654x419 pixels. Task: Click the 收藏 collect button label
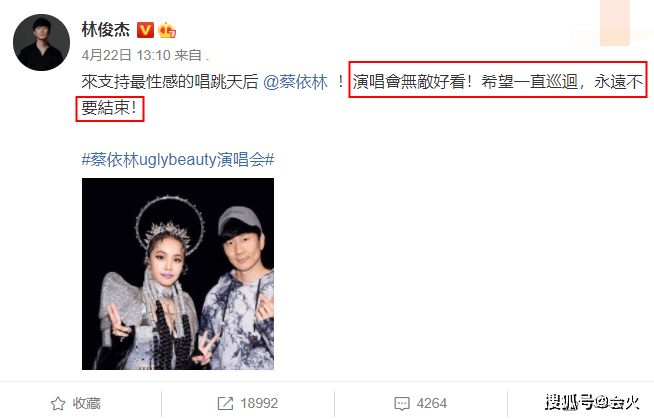pyautogui.click(x=87, y=403)
